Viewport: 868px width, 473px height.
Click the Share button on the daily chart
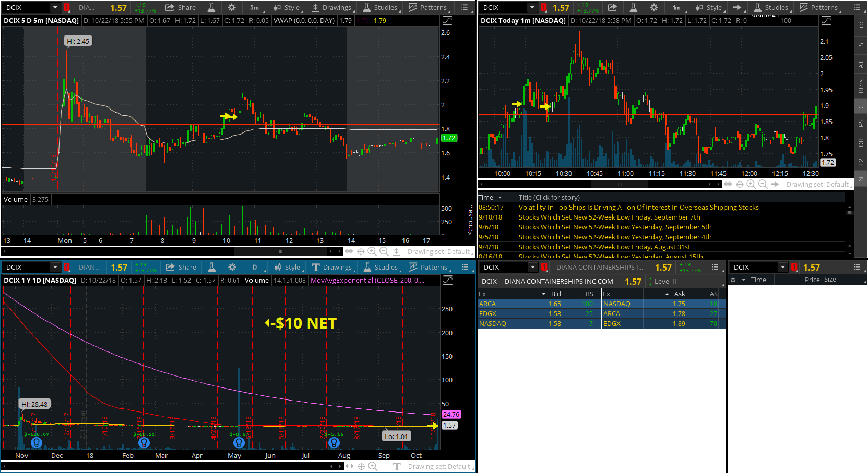tap(181, 267)
